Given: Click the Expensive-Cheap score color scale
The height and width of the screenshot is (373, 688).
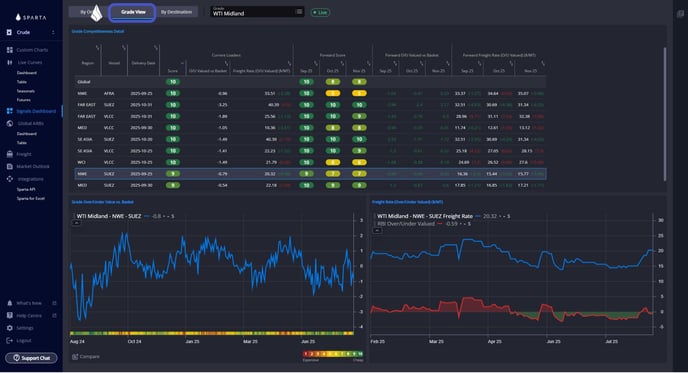Looking at the screenshot, I should coord(333,354).
